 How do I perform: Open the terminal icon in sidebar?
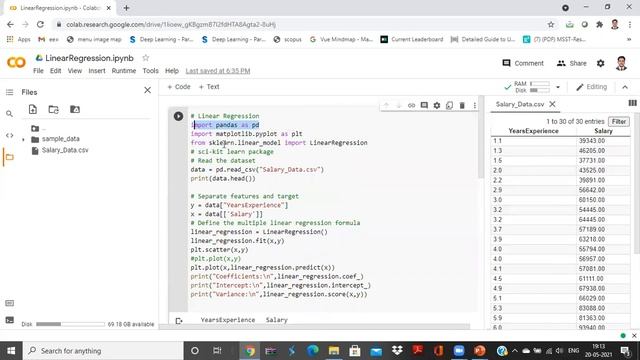click(x=9, y=320)
